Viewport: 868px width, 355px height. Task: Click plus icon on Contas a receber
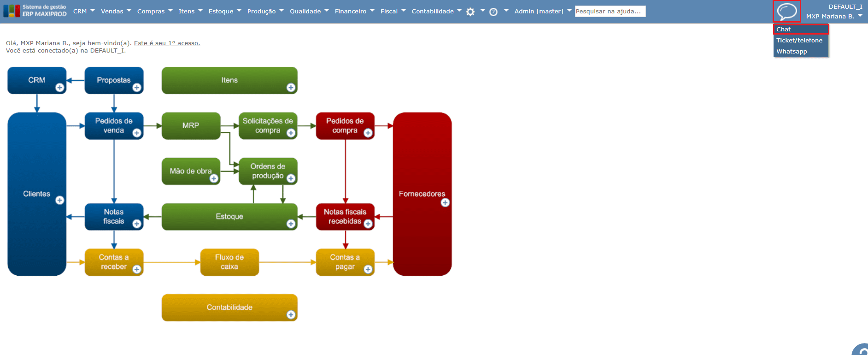pos(137,269)
